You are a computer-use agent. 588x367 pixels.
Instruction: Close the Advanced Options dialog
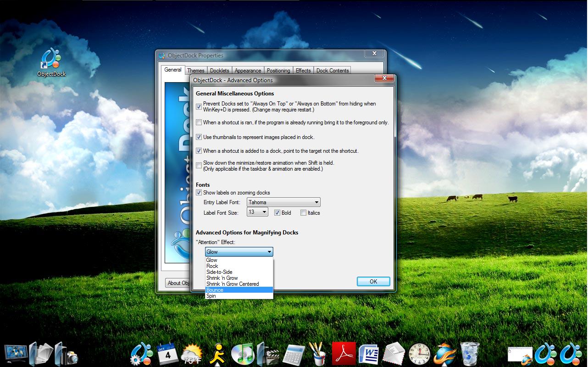click(384, 79)
